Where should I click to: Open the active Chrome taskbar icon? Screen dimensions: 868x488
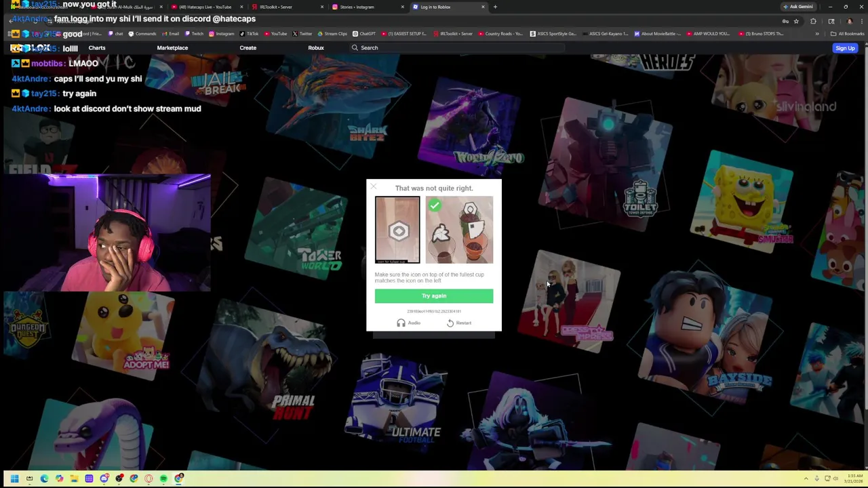[x=179, y=479]
